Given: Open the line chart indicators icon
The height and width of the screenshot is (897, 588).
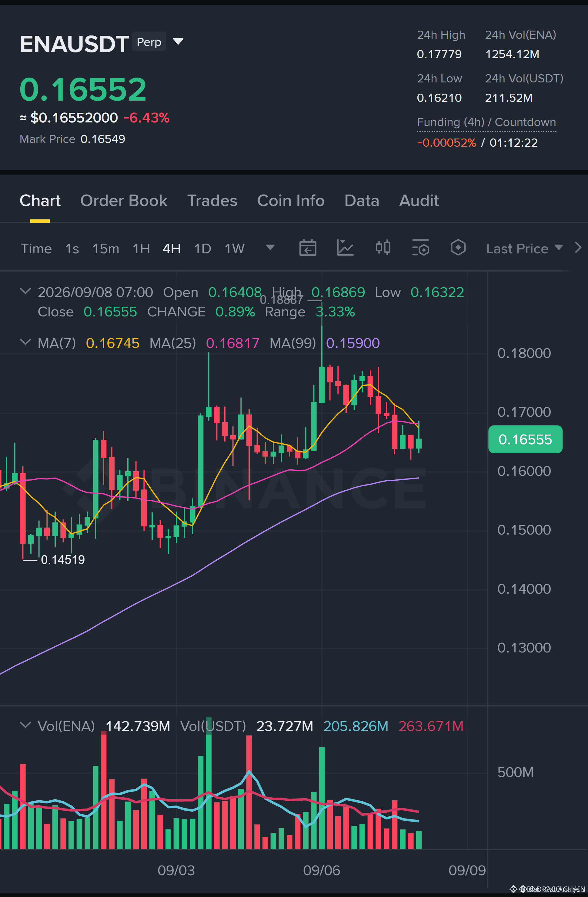Looking at the screenshot, I should [x=345, y=248].
